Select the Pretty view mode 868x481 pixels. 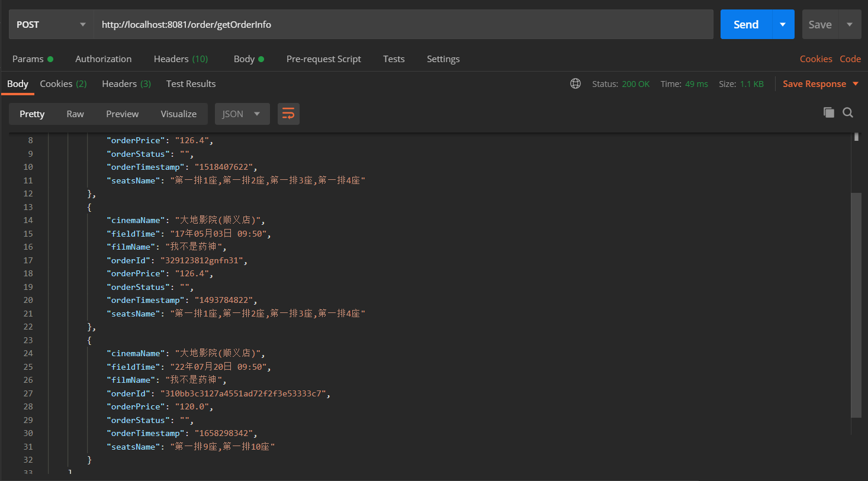coord(32,114)
